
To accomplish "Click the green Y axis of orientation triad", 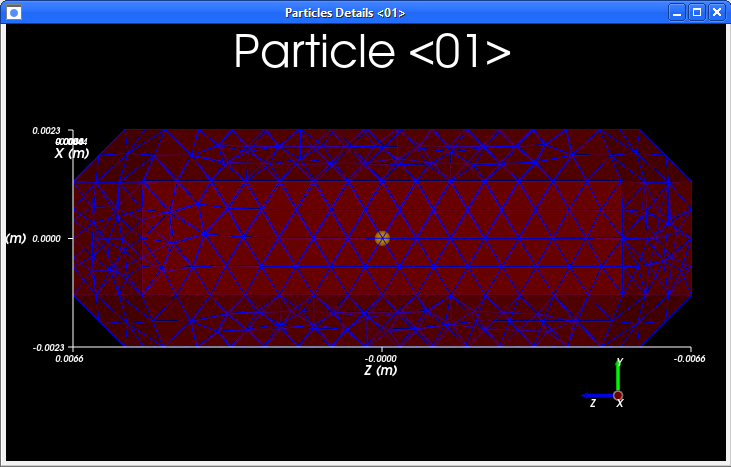I will 618,376.
